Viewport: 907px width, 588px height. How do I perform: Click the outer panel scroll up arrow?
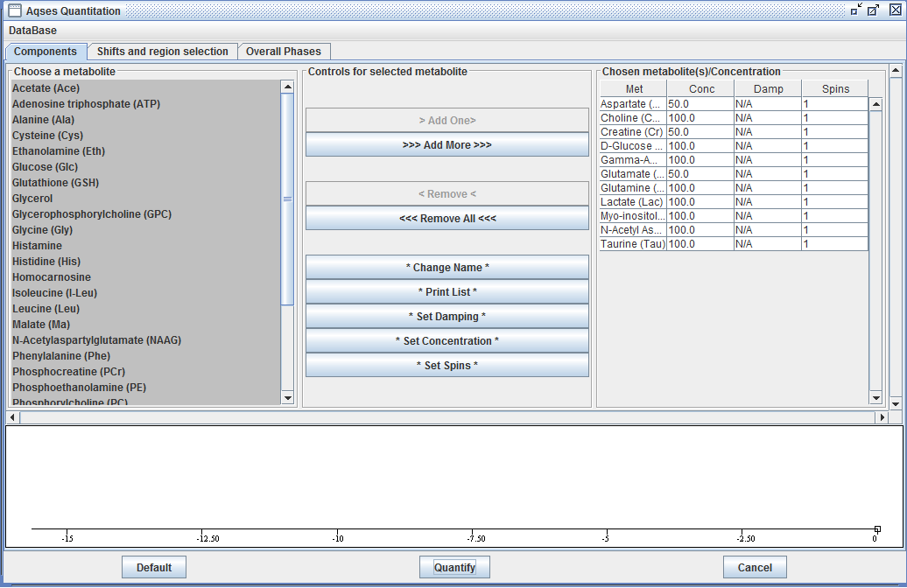896,71
